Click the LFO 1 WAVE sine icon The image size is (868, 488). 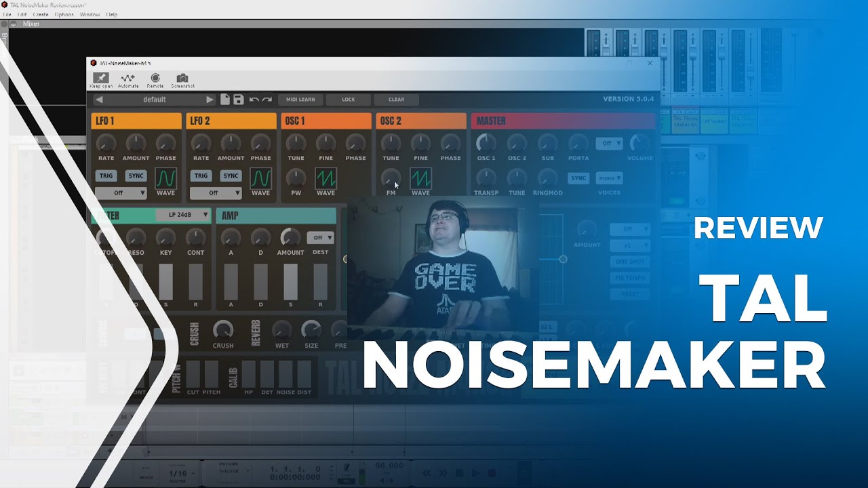click(x=165, y=178)
